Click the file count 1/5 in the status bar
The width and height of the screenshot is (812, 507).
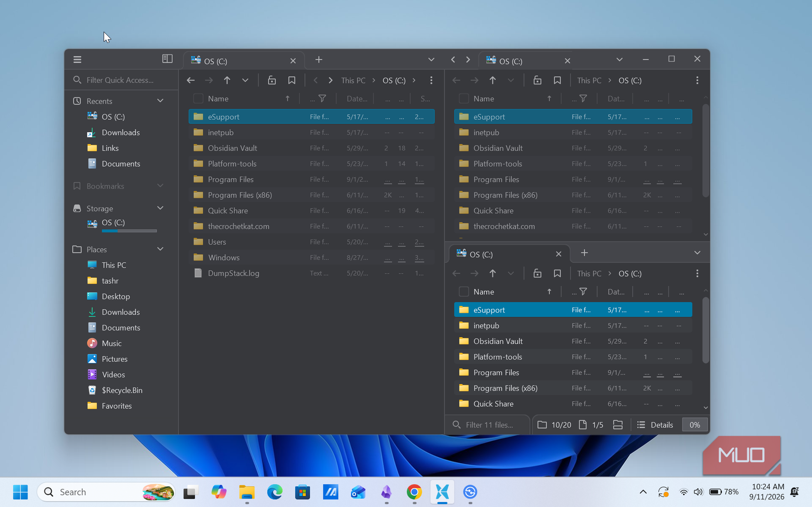click(x=591, y=425)
